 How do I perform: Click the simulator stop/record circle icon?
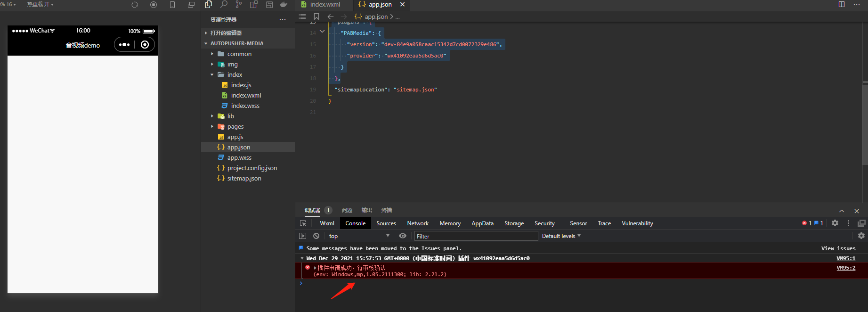[x=154, y=5]
